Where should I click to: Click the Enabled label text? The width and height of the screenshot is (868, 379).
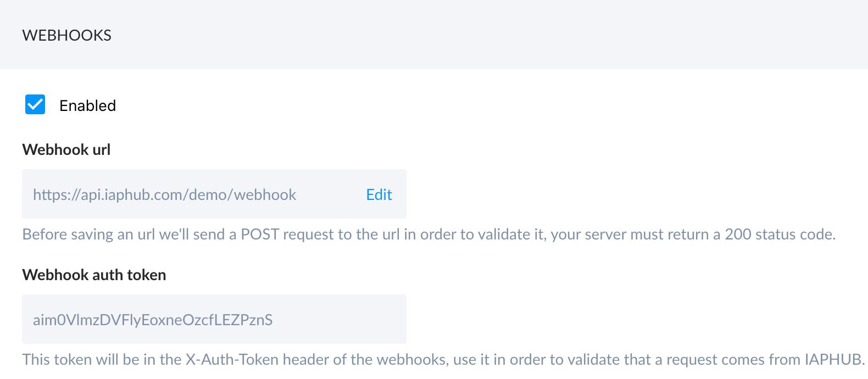point(87,105)
